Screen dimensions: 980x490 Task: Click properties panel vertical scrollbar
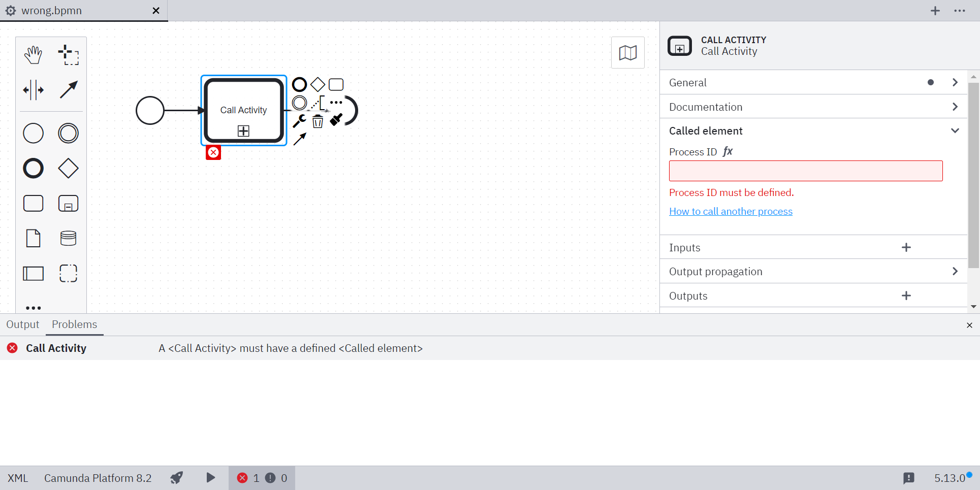[973, 175]
